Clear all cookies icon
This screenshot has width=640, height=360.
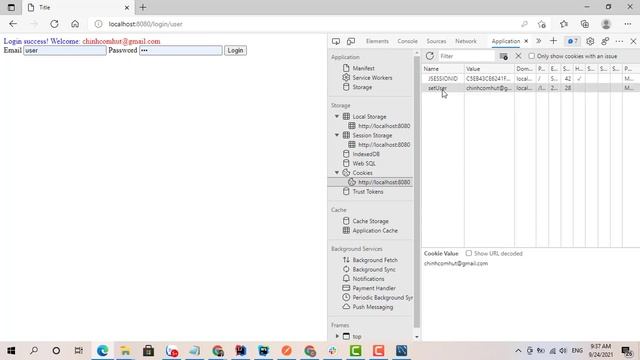504,56
